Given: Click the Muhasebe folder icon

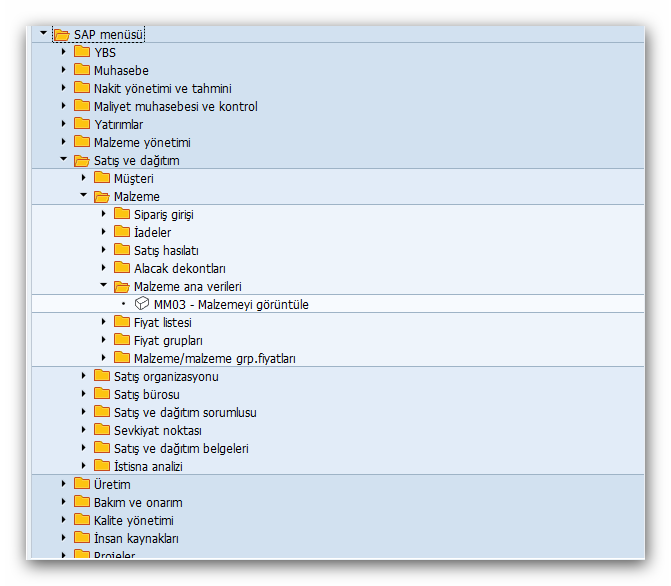Looking at the screenshot, I should pyautogui.click(x=82, y=70).
